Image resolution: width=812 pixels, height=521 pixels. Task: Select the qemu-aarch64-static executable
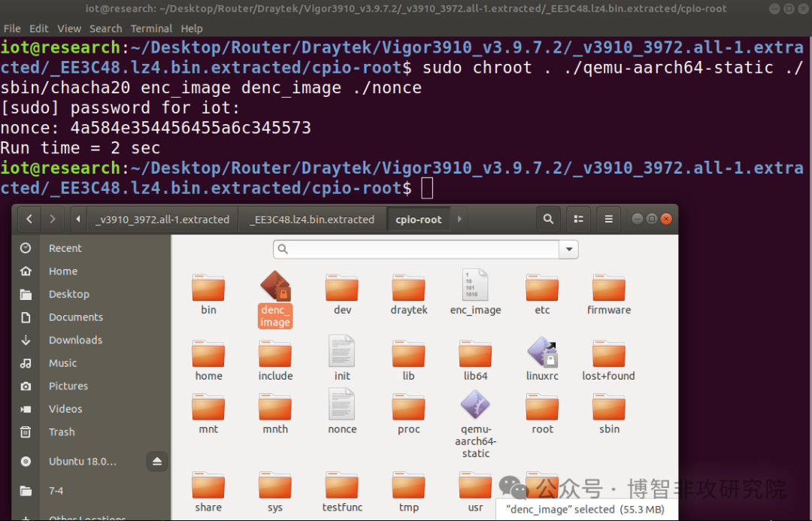[x=475, y=404]
